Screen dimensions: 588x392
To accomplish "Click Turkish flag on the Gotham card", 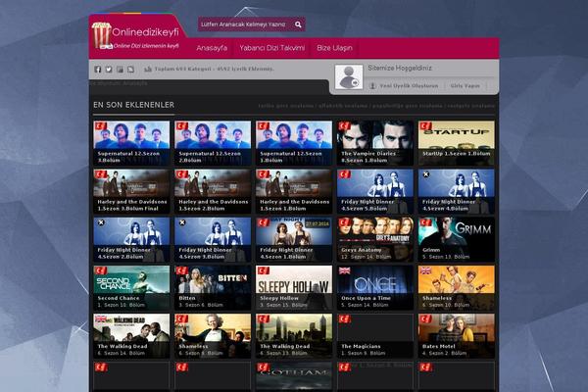I will [264, 367].
